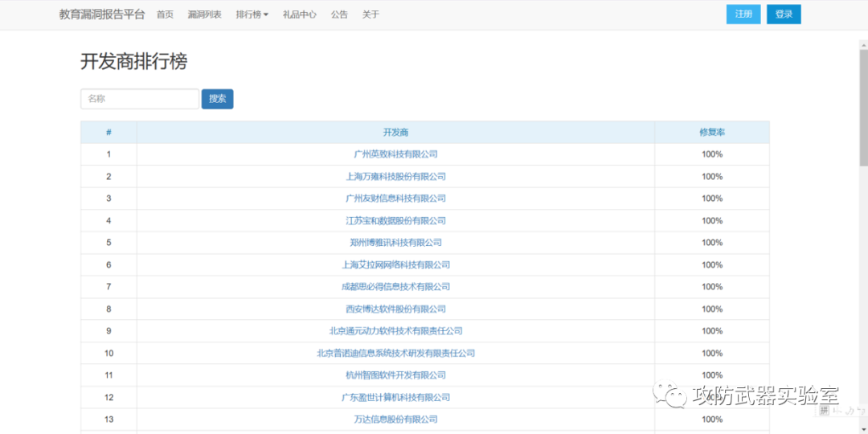Click rank number 2 cell
This screenshot has height=434, width=868.
108,177
